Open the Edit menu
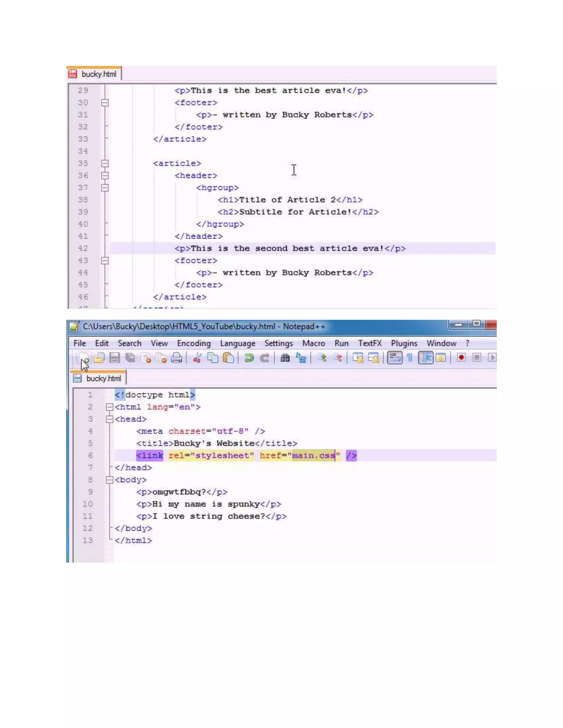The width and height of the screenshot is (563, 728). pyautogui.click(x=102, y=343)
